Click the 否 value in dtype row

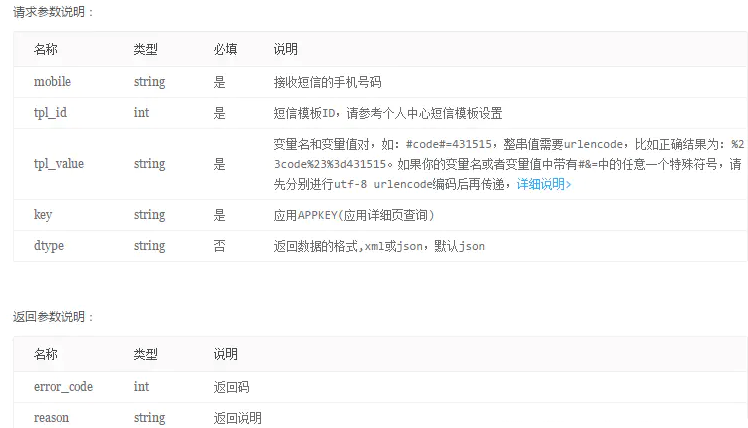[x=219, y=246]
